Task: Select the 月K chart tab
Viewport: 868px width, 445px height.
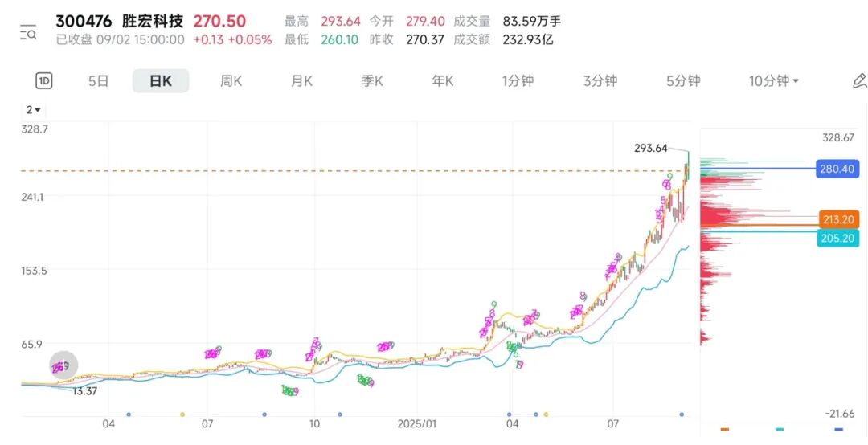Action: click(x=301, y=80)
